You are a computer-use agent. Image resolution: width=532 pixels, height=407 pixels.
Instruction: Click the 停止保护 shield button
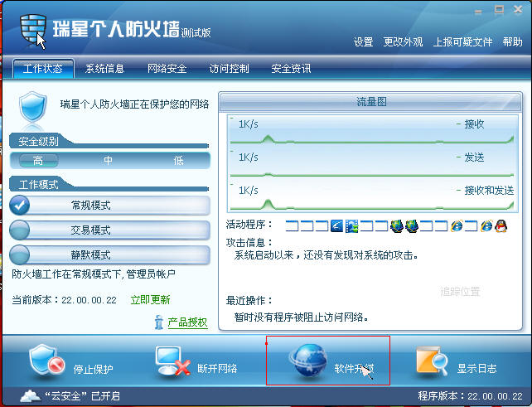pos(70,361)
